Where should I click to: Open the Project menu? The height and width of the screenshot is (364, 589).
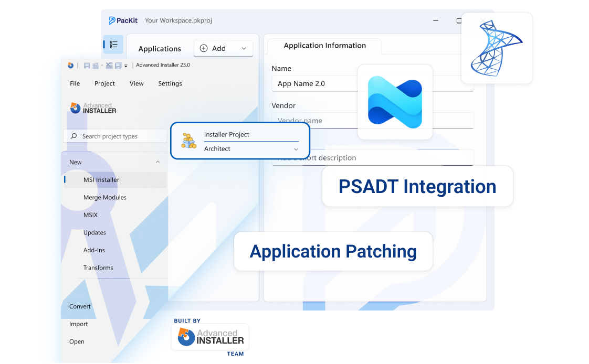pyautogui.click(x=104, y=83)
